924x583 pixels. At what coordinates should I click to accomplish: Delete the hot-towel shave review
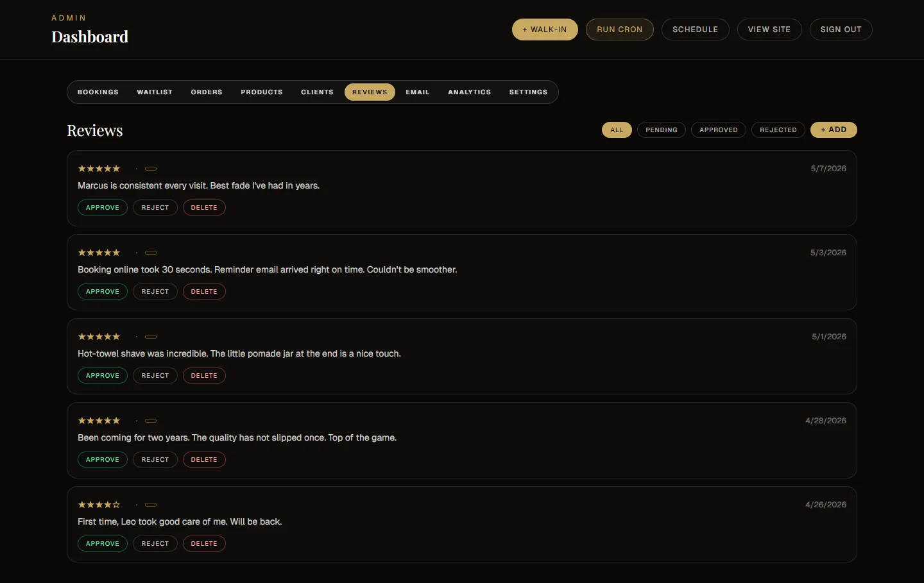204,376
